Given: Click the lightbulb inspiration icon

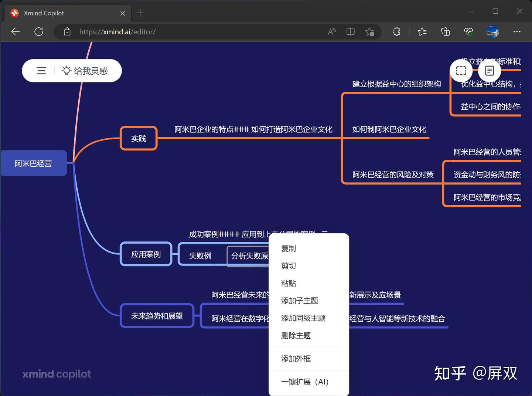Looking at the screenshot, I should coord(66,70).
